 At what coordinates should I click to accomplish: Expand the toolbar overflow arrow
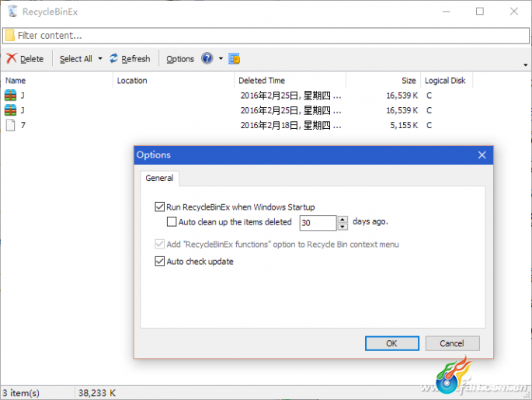[525, 65]
